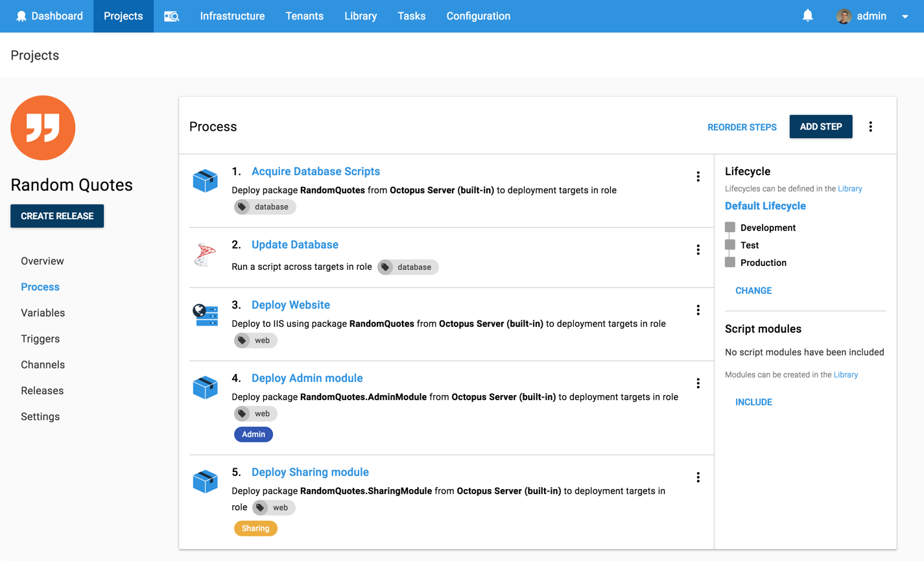924x561 pixels.
Task: Open the Process panel overflow menu
Action: pyautogui.click(x=870, y=126)
